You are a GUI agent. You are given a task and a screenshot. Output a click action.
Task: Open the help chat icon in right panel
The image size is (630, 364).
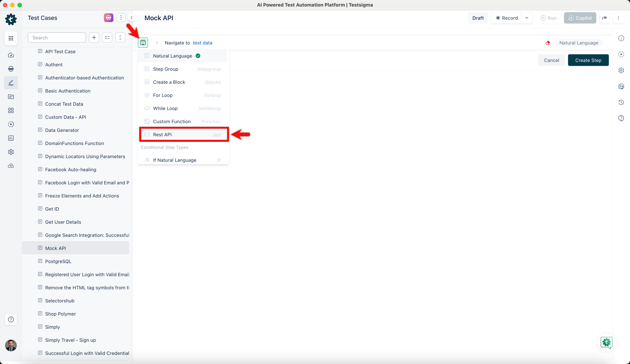(621, 118)
